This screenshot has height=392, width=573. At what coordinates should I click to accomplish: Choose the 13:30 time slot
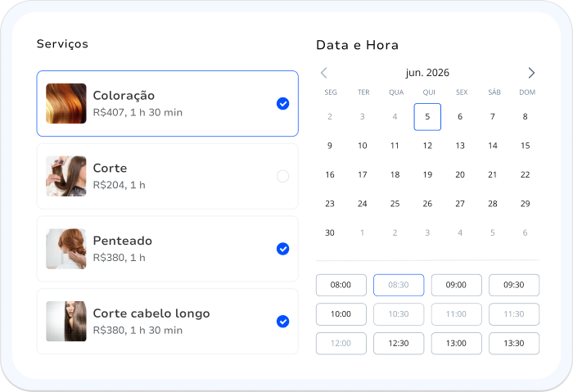514,344
